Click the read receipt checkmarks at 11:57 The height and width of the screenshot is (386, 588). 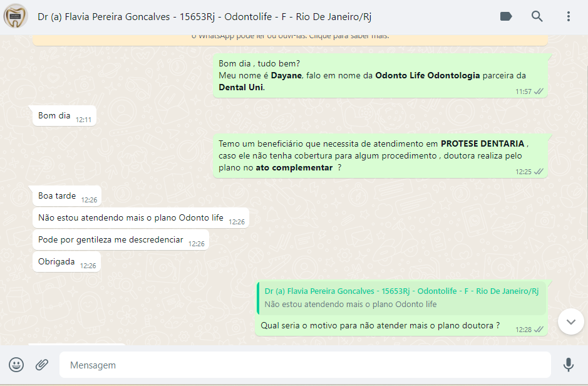[539, 91]
